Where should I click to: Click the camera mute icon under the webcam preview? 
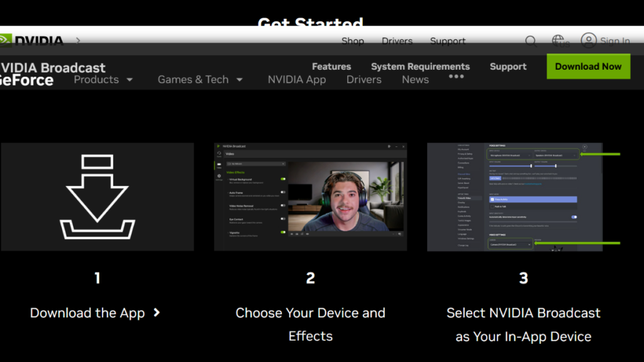point(292,234)
